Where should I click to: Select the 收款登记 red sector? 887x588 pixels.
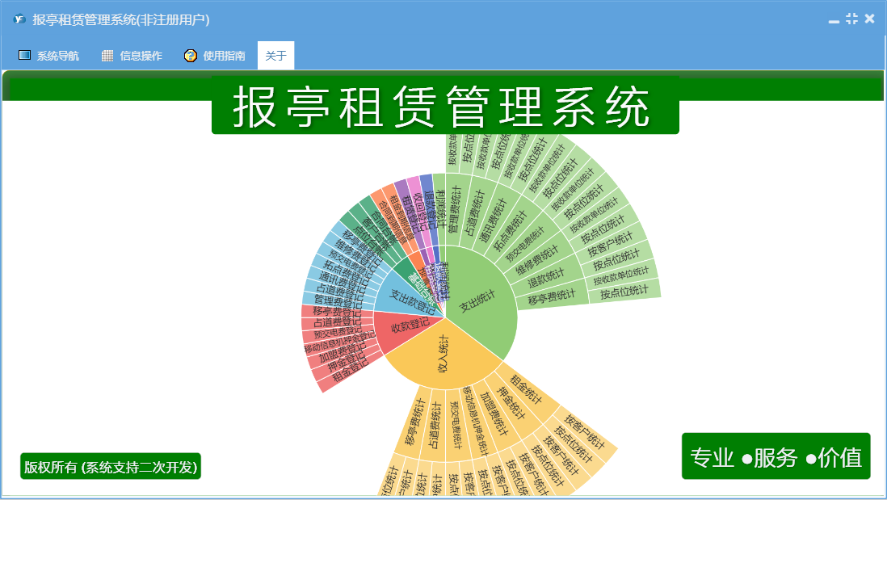[x=409, y=327]
